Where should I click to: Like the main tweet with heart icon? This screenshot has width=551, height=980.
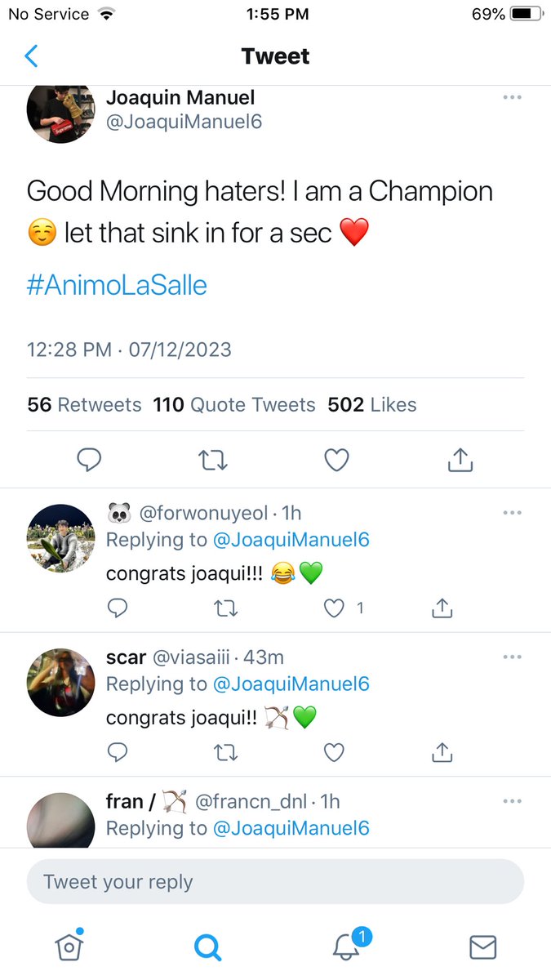coord(336,461)
